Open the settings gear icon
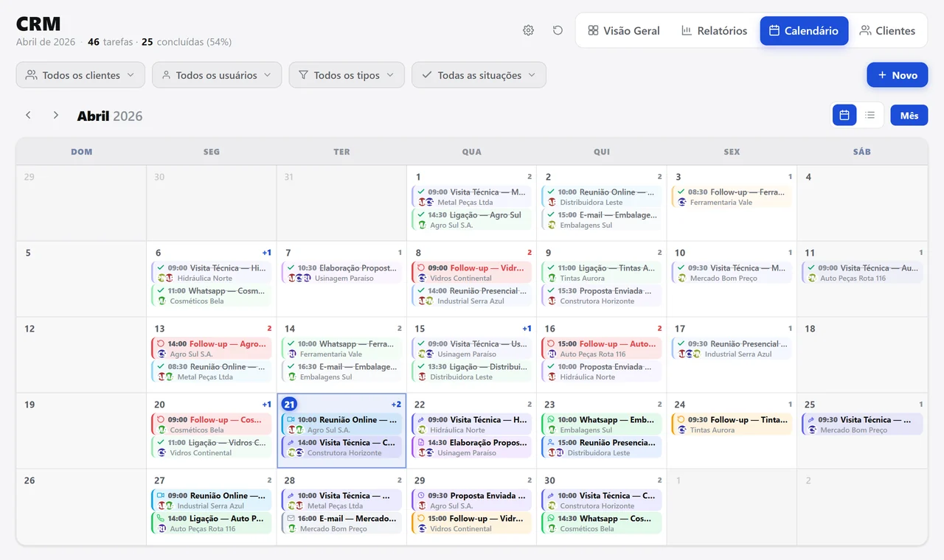The image size is (944, 560). click(528, 30)
